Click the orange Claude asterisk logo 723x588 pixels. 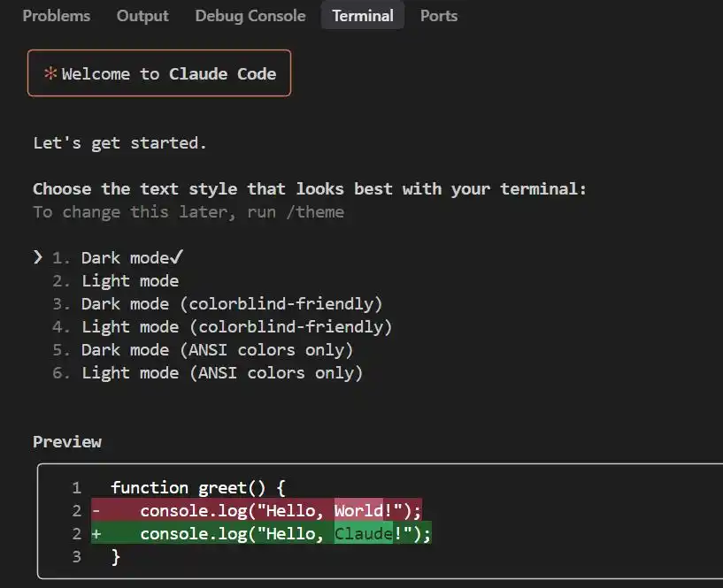pos(50,73)
